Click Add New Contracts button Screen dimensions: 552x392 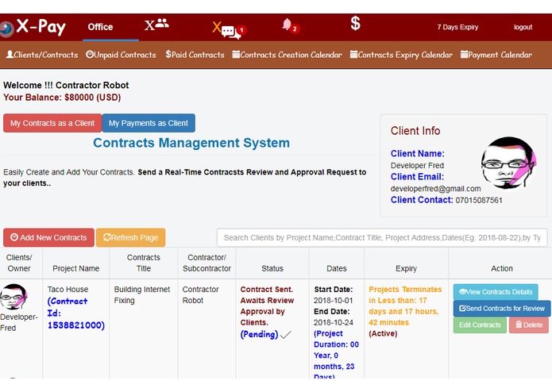48,237
